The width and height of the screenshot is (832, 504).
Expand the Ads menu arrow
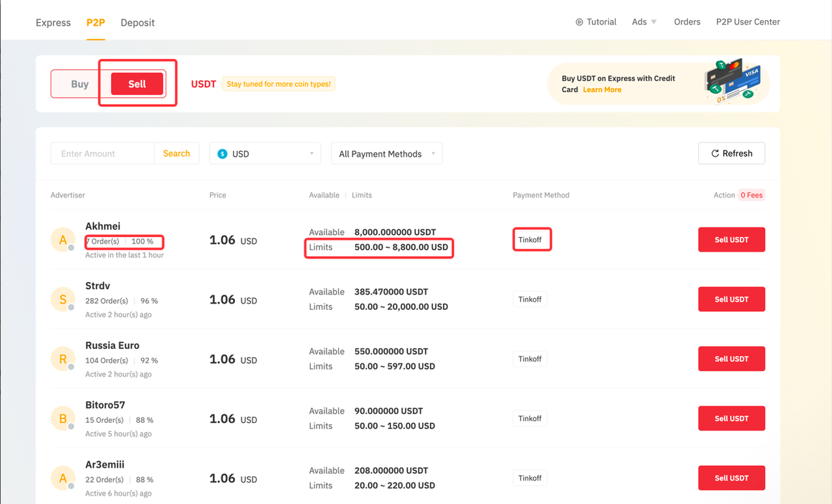click(x=654, y=22)
